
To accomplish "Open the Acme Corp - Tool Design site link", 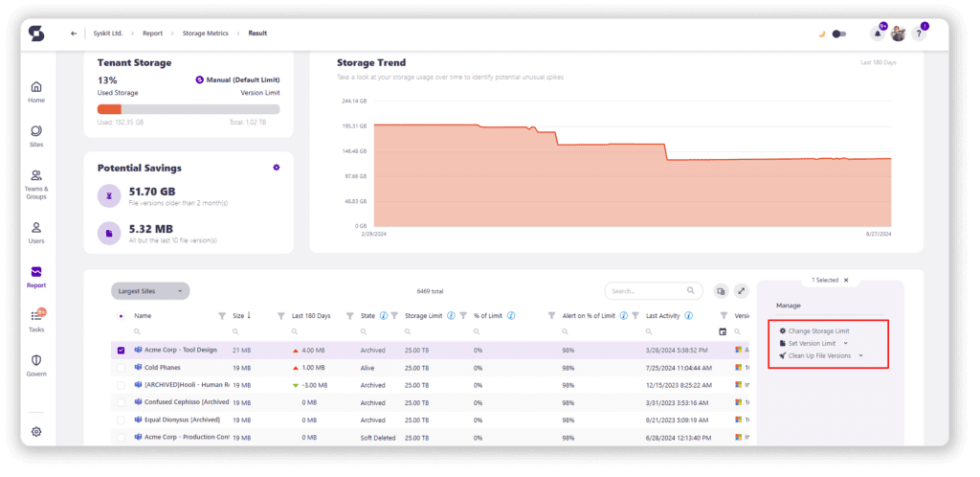I will (x=181, y=350).
